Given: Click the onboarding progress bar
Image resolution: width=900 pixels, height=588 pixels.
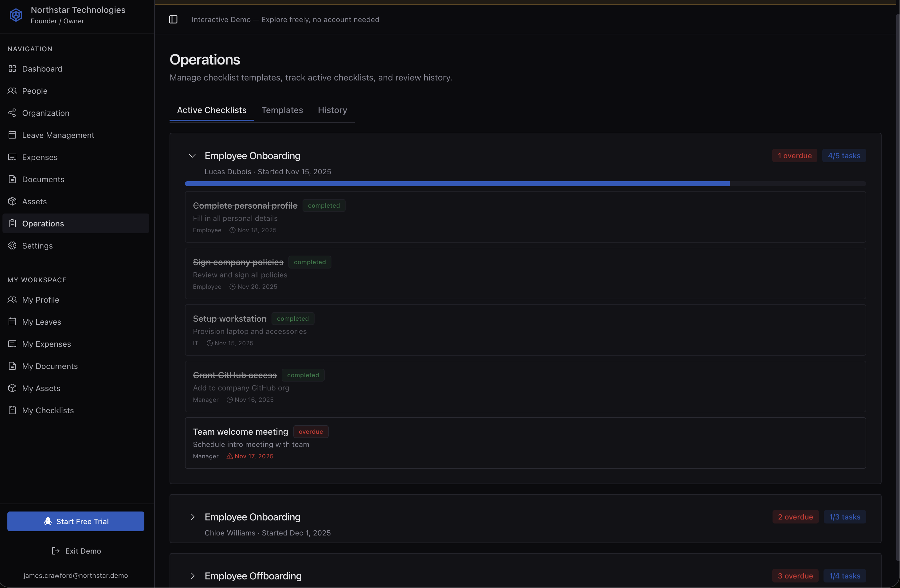Looking at the screenshot, I should pos(525,184).
